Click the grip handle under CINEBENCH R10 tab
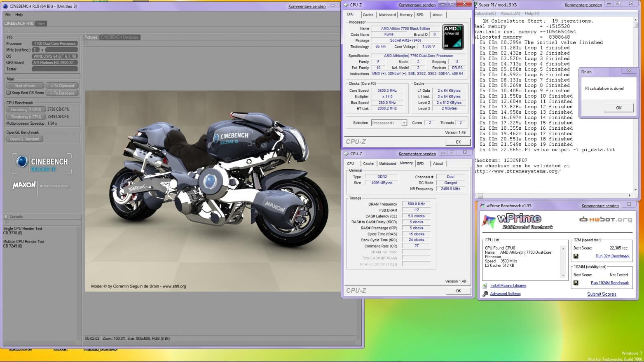 coord(6,30)
